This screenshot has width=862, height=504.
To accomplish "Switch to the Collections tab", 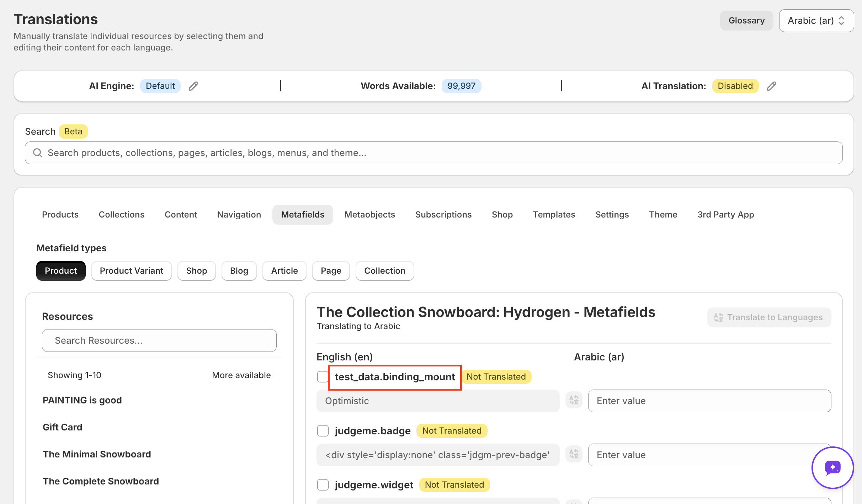I will [x=122, y=215].
